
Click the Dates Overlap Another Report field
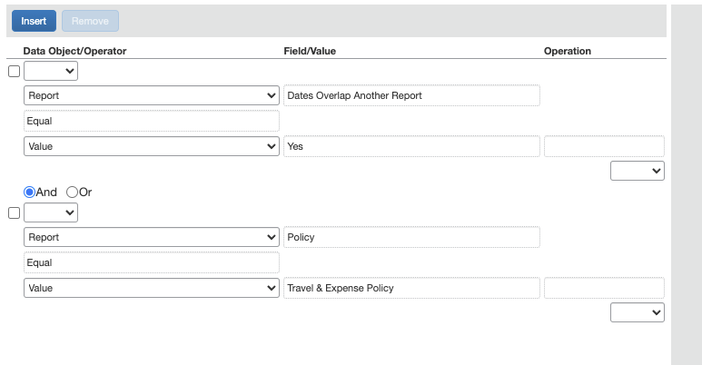pos(411,95)
